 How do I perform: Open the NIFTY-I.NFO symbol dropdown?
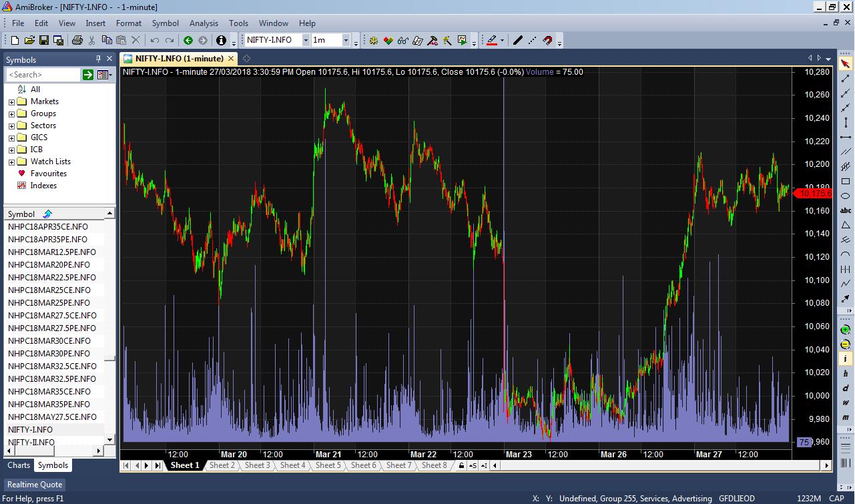point(306,40)
